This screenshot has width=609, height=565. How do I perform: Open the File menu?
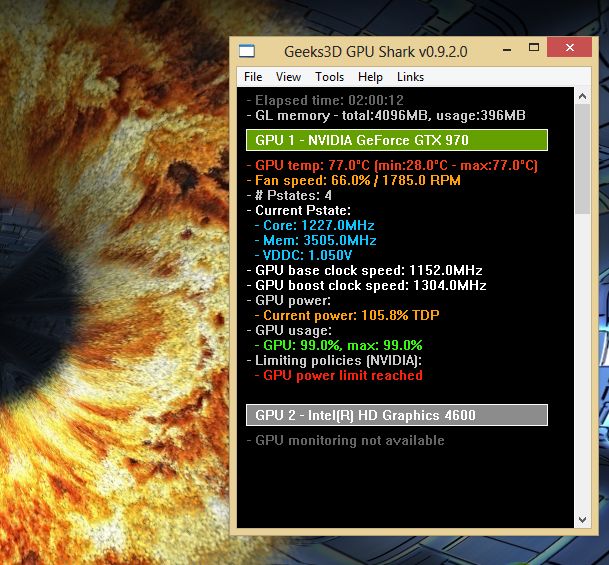tap(253, 77)
